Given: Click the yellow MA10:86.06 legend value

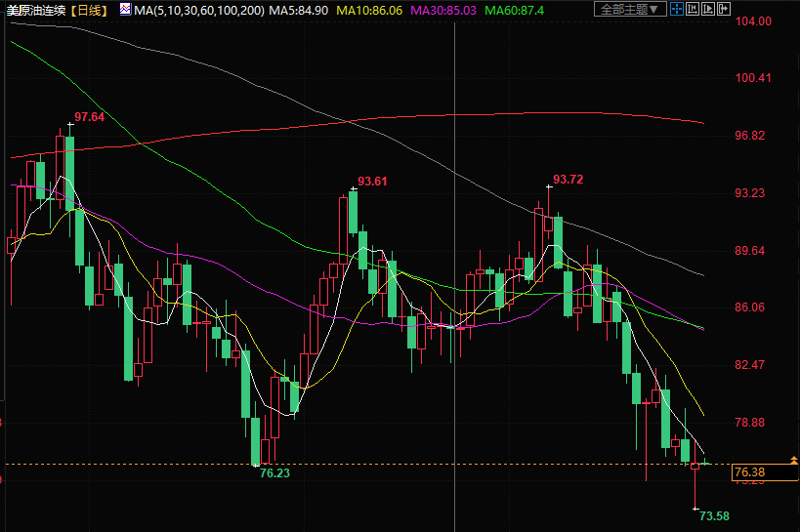Looking at the screenshot, I should point(369,10).
